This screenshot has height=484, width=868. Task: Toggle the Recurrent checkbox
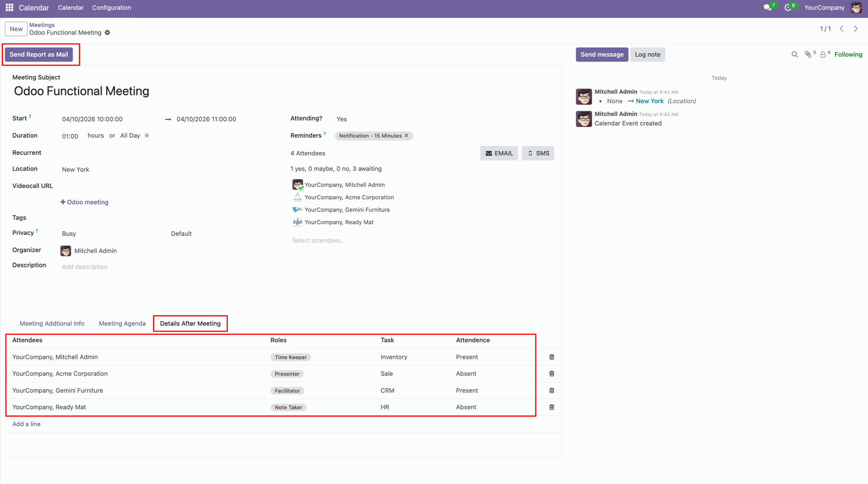64,153
